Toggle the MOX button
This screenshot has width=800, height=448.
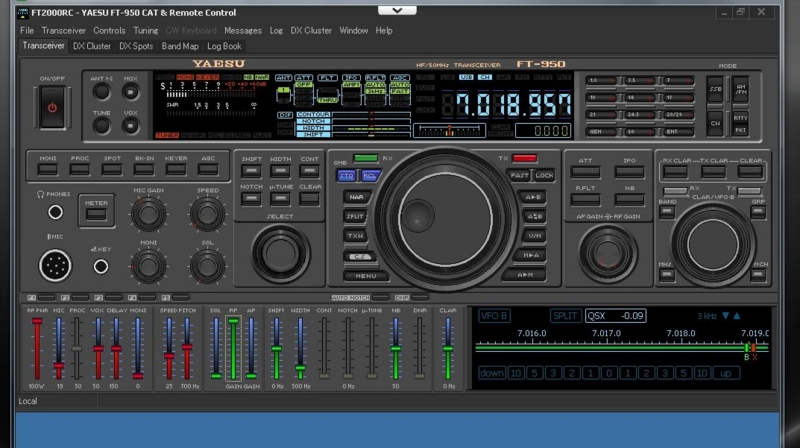[x=131, y=92]
